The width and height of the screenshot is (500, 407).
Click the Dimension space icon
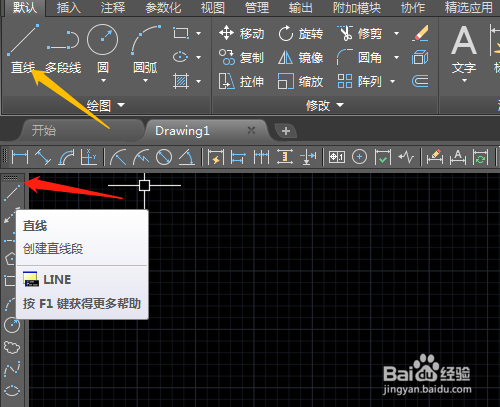[x=285, y=157]
